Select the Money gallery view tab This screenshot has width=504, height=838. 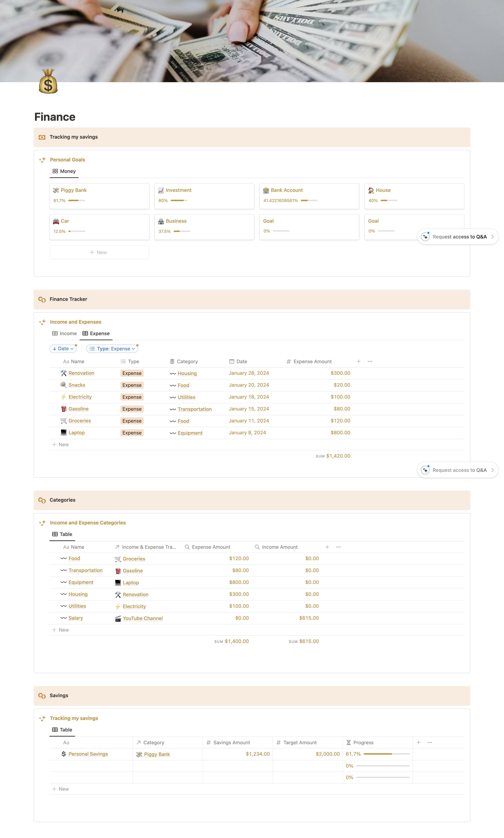(64, 171)
